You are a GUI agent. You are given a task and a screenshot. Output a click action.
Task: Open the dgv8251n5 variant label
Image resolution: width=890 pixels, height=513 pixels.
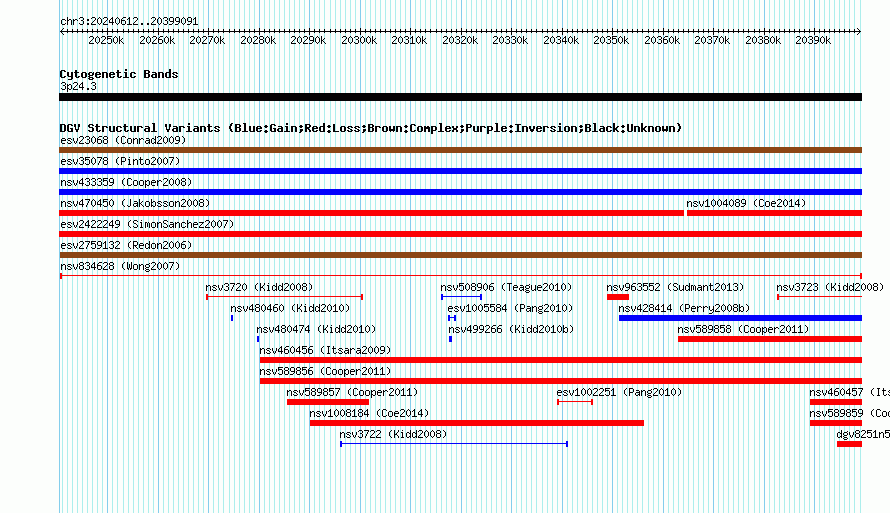[863, 434]
